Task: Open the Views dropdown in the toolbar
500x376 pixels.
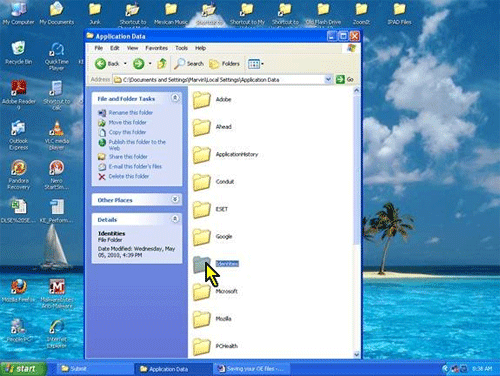Action: tap(256, 63)
